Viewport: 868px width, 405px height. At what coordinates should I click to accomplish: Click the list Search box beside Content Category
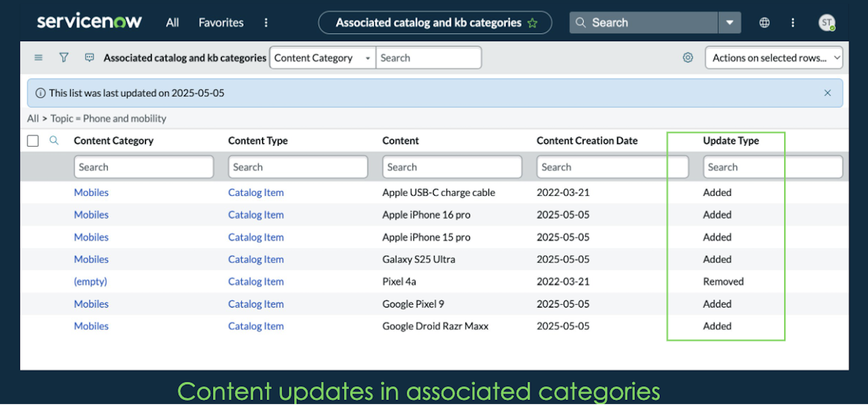tap(429, 58)
